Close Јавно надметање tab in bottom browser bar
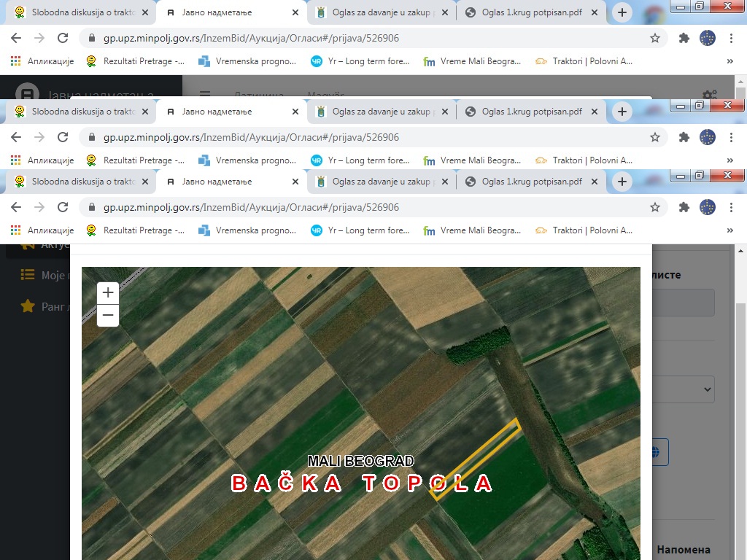Screen dimensions: 747x560 (x=295, y=182)
